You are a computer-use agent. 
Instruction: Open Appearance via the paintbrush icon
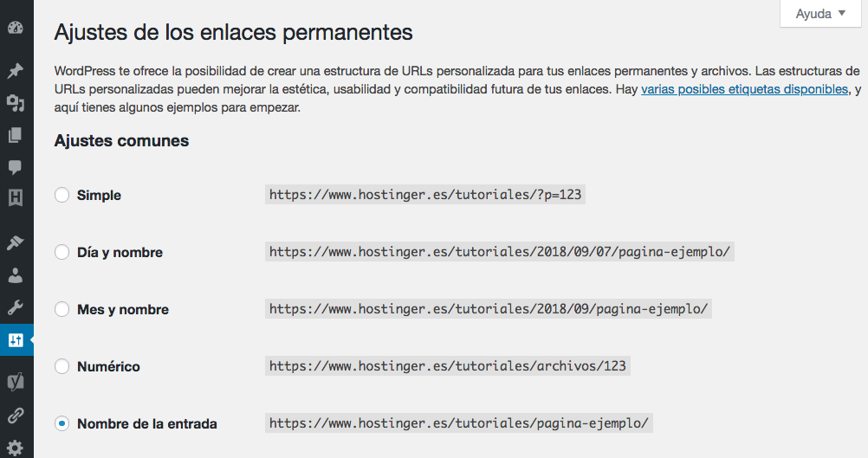pos(16,243)
